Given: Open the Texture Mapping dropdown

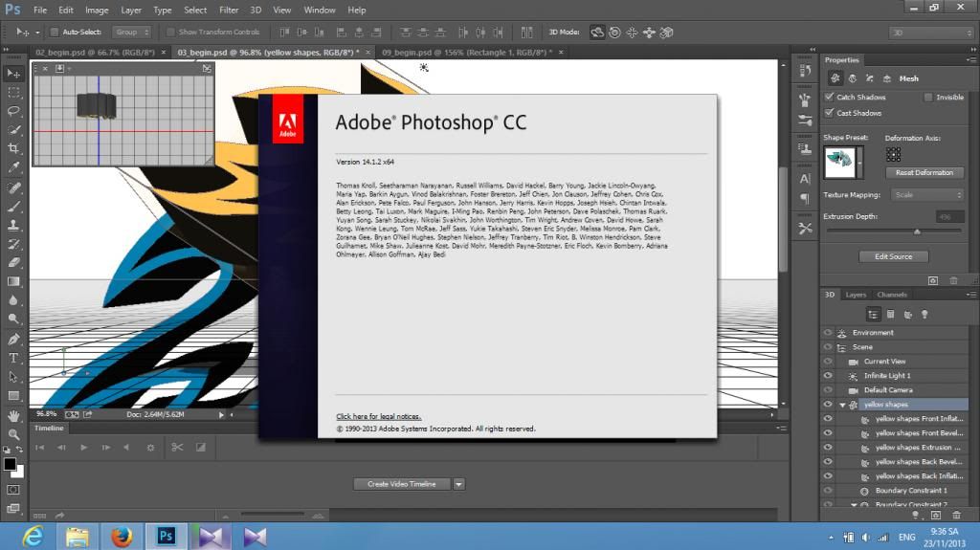Looking at the screenshot, I should (927, 195).
